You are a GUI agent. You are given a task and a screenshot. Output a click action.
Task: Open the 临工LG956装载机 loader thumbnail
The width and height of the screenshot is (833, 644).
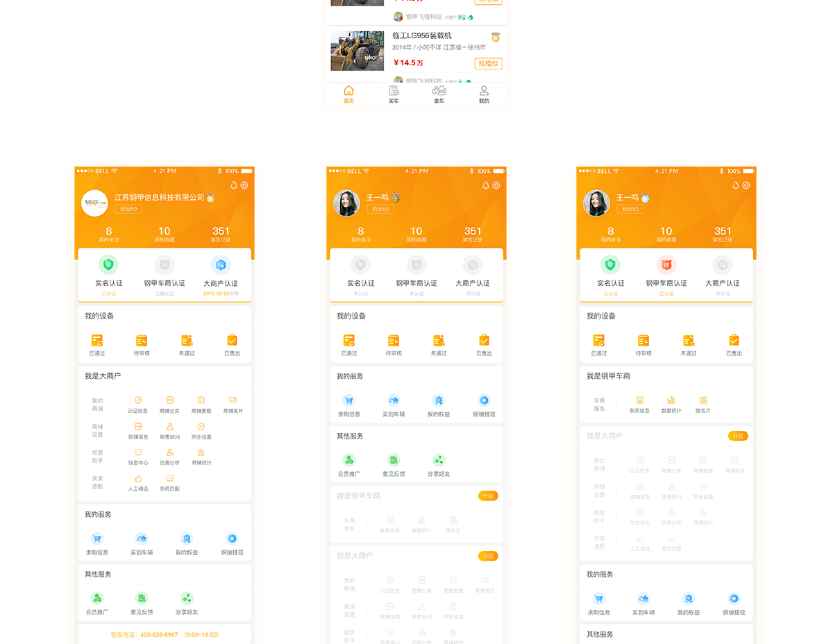click(357, 51)
